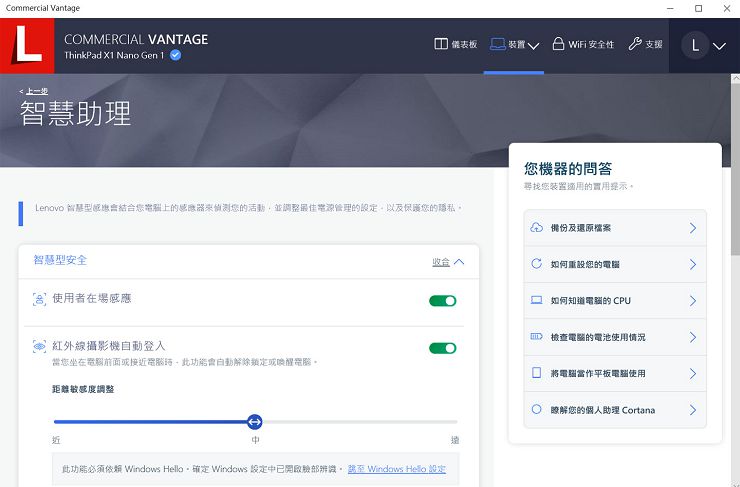Open the 跳至 Windows Hello 設定 link

click(396, 469)
